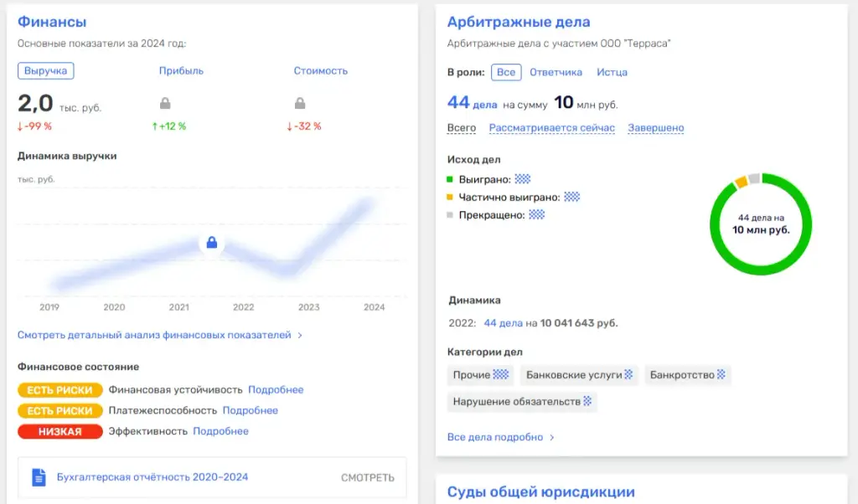
Task: Click the hidden value next to Выиграно
Action: [523, 179]
